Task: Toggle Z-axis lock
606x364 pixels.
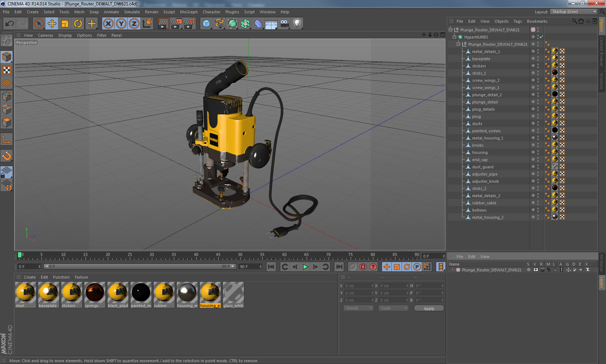Action: (134, 24)
